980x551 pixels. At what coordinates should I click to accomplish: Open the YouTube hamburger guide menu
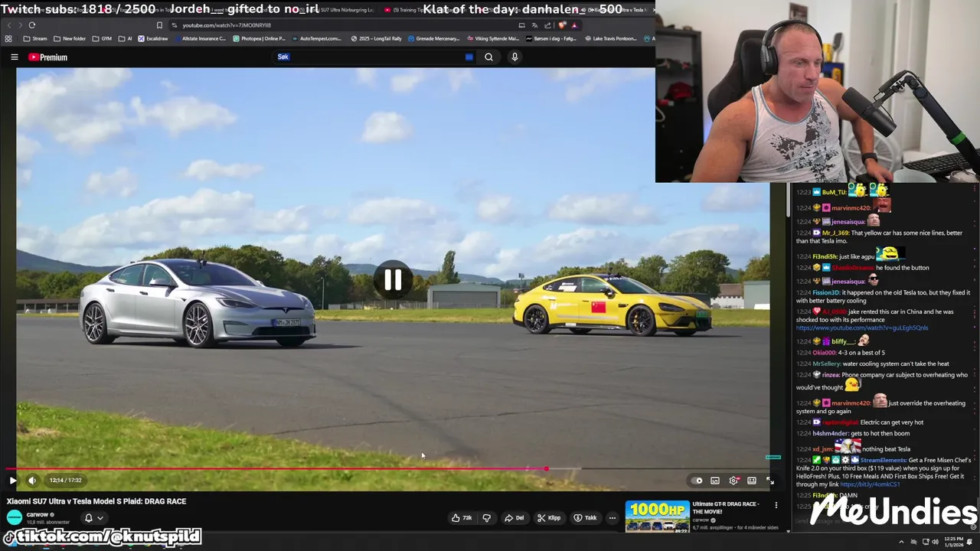pyautogui.click(x=14, y=57)
